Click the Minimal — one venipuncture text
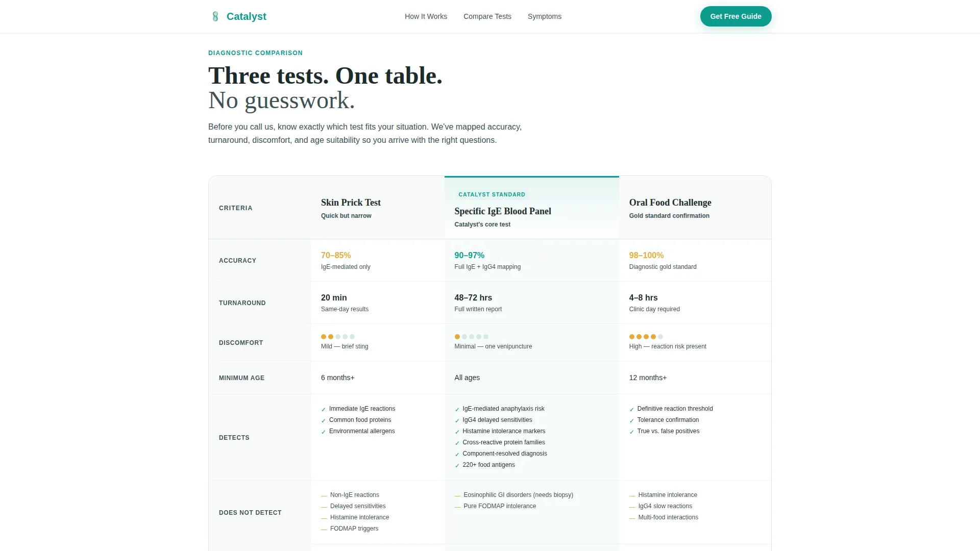The height and width of the screenshot is (551, 980). (493, 346)
